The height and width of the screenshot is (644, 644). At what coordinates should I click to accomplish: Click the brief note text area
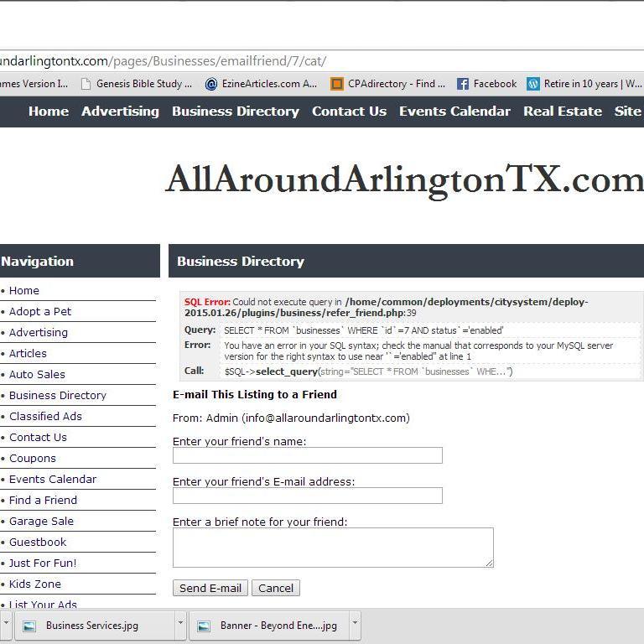point(333,548)
